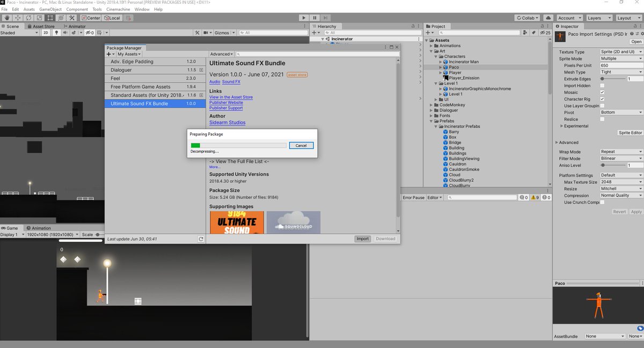Toggle the Character Rig checkbox
Image resolution: width=644 pixels, height=348 pixels.
tap(602, 99)
